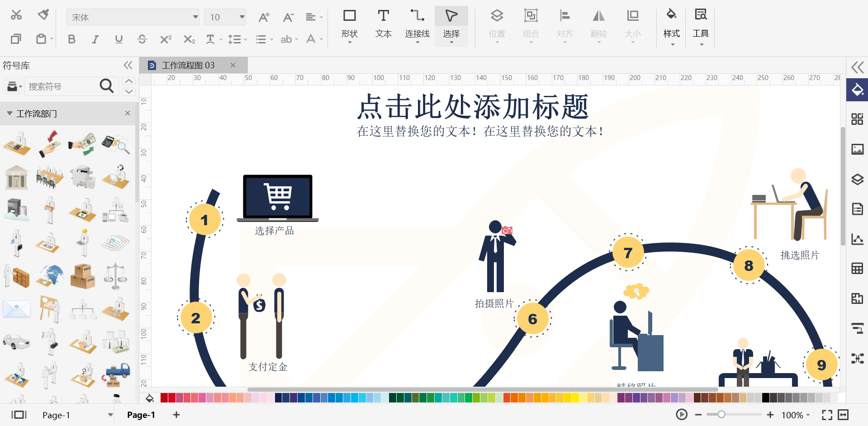Open the 形状 shape tool
Image resolution: width=868 pixels, height=426 pixels.
pyautogui.click(x=350, y=26)
